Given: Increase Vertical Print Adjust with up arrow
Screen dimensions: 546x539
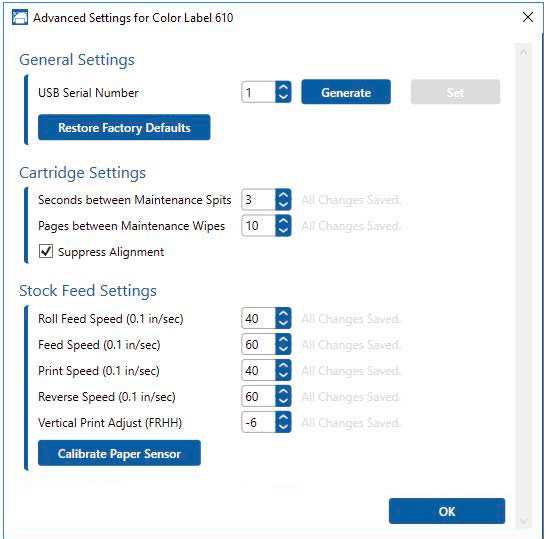Looking at the screenshot, I should click(283, 417).
